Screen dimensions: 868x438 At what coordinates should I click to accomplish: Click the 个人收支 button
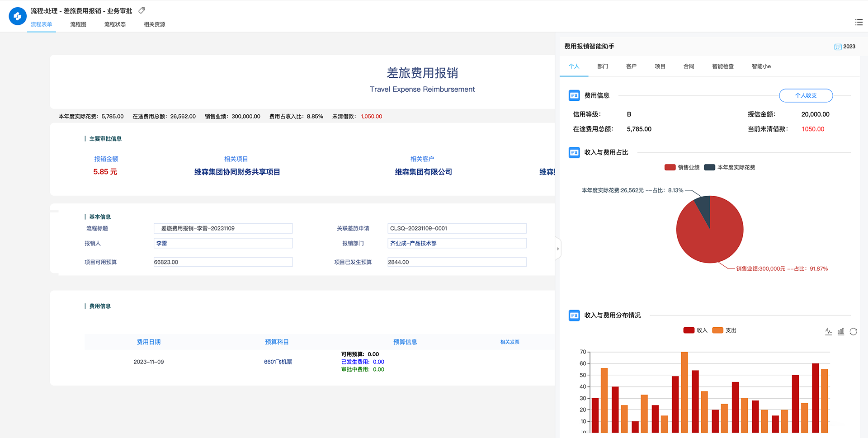coord(806,95)
